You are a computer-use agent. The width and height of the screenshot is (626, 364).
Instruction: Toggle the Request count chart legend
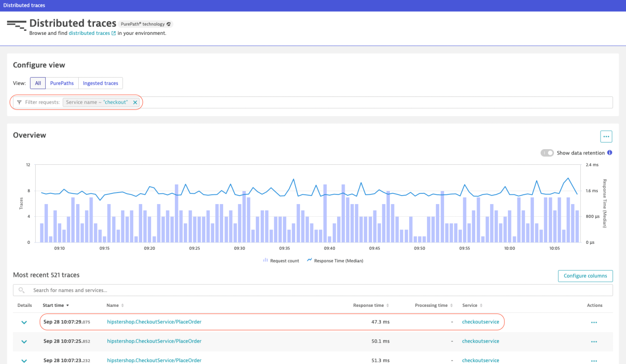(281, 260)
